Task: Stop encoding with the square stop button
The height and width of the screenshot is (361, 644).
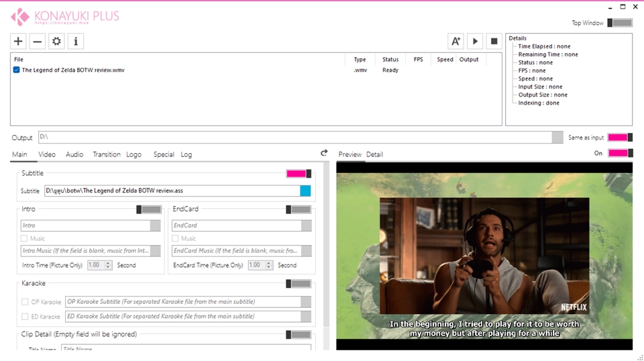Action: 494,41
